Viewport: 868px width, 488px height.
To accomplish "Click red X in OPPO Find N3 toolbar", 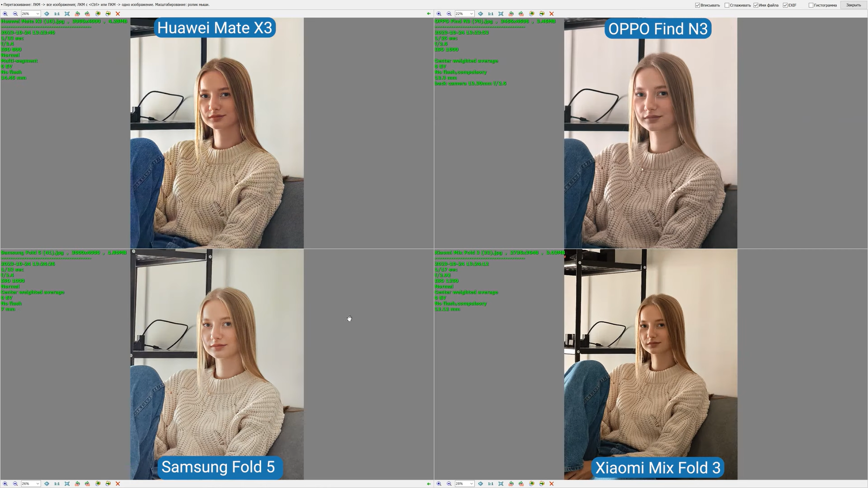I will pos(552,14).
